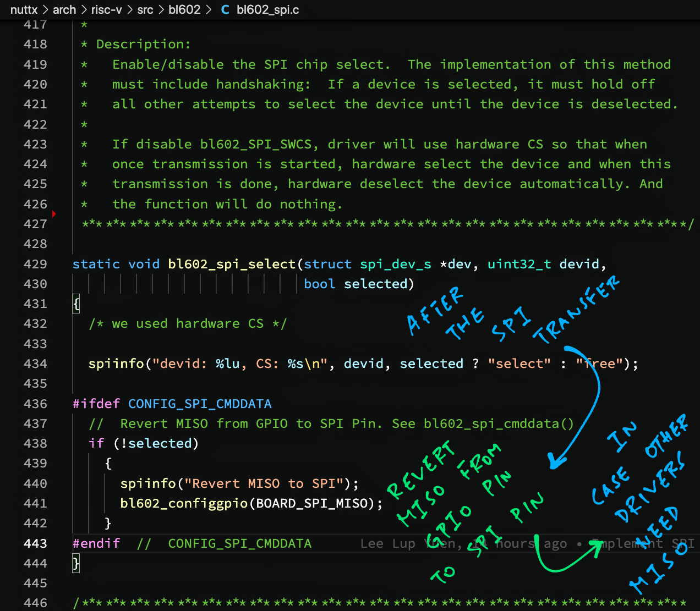Select the bl602 breadcrumb folder
Viewport: 700px width, 611px height.
click(184, 10)
